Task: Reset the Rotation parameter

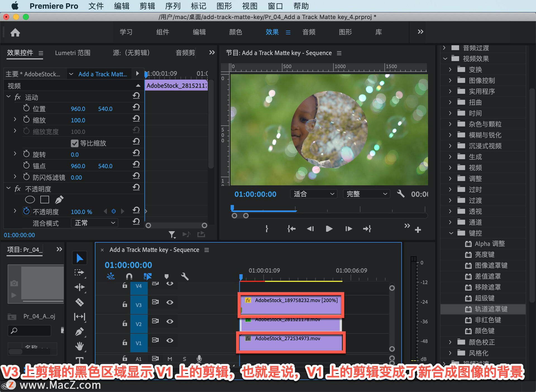Action: point(136,153)
